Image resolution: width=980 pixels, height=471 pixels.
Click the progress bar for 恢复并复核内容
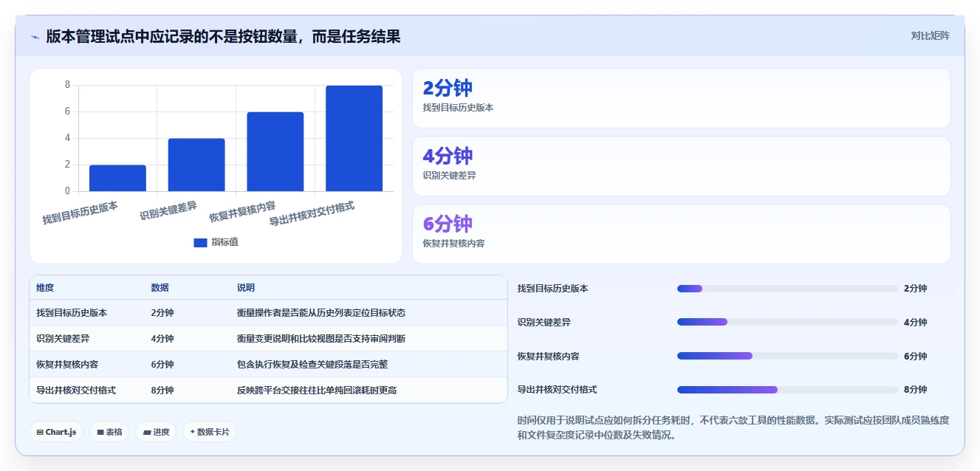coord(787,356)
